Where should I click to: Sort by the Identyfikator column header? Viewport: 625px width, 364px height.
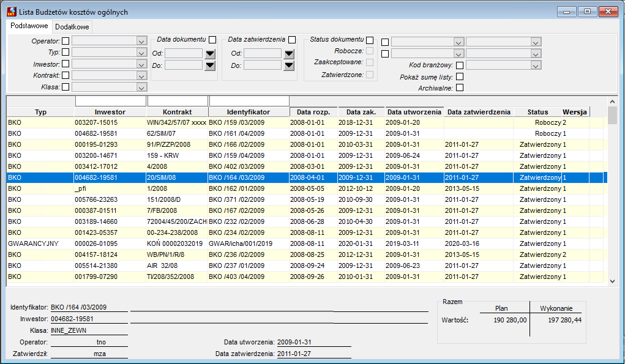(249, 112)
